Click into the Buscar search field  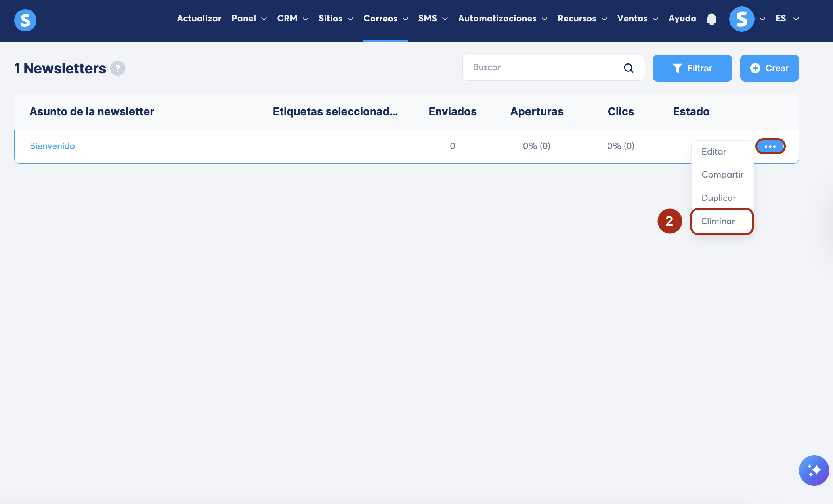click(543, 68)
